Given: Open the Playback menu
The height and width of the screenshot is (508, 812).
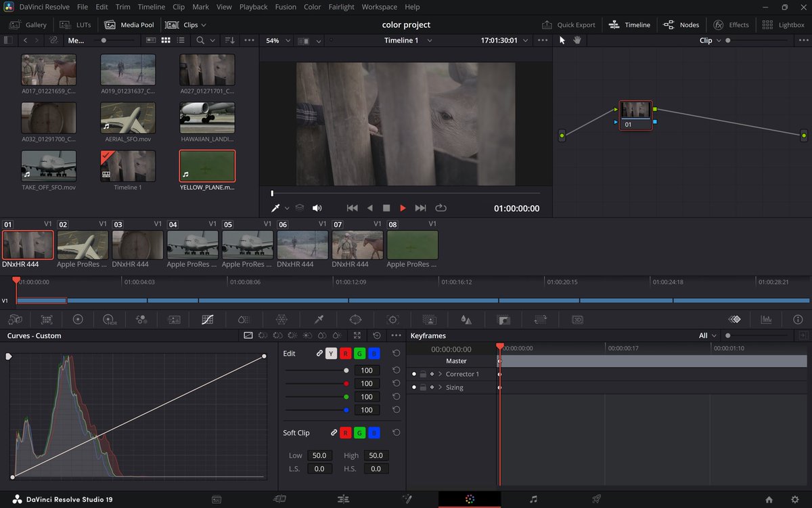Looking at the screenshot, I should coord(253,7).
